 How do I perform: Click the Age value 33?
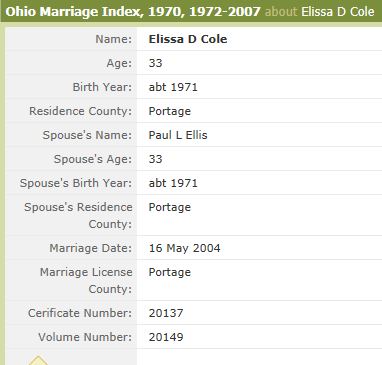click(155, 63)
